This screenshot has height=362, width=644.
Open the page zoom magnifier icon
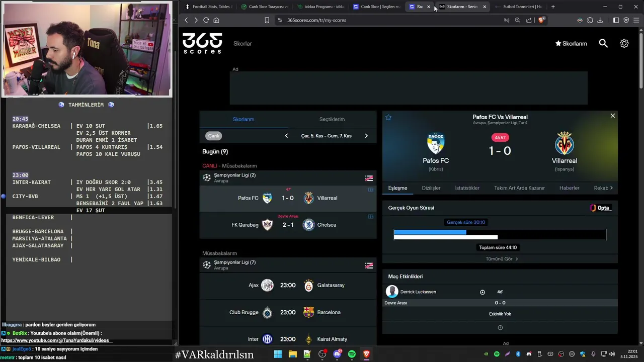(517, 20)
